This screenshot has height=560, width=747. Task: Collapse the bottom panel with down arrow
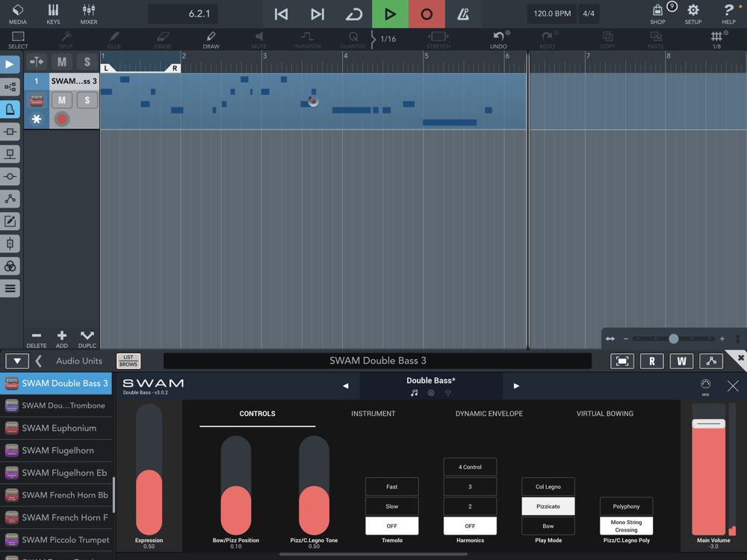16,361
